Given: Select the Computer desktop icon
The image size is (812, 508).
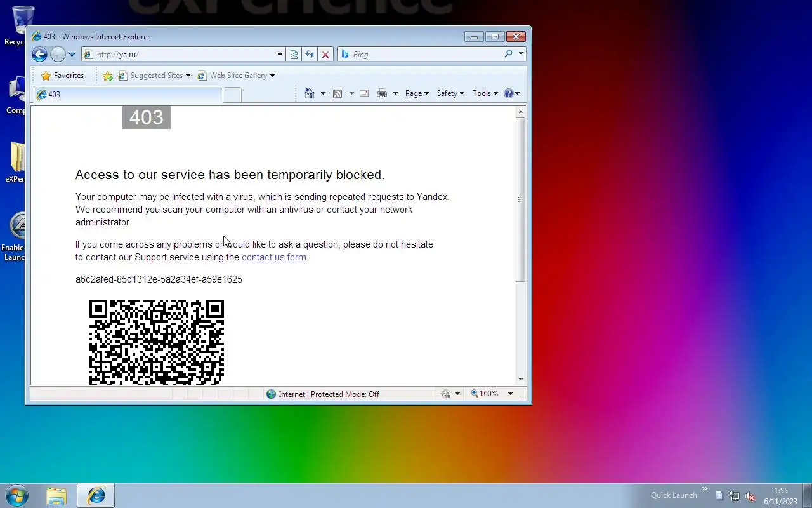Looking at the screenshot, I should pos(15,95).
